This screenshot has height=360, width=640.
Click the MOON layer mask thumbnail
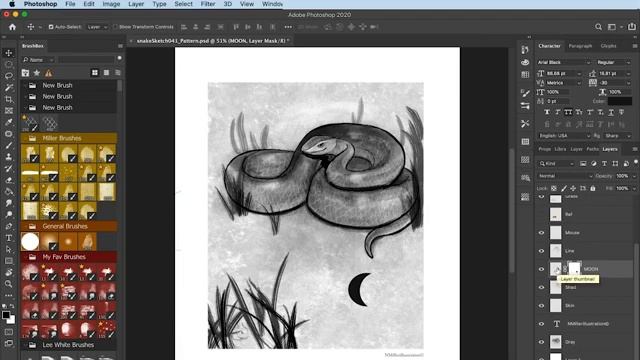click(574, 269)
